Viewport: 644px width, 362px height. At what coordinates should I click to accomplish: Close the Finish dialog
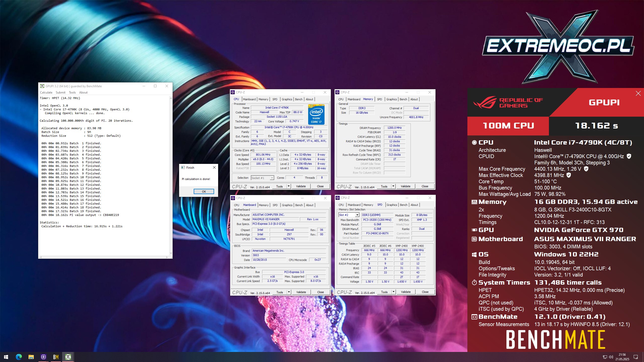[x=214, y=168]
